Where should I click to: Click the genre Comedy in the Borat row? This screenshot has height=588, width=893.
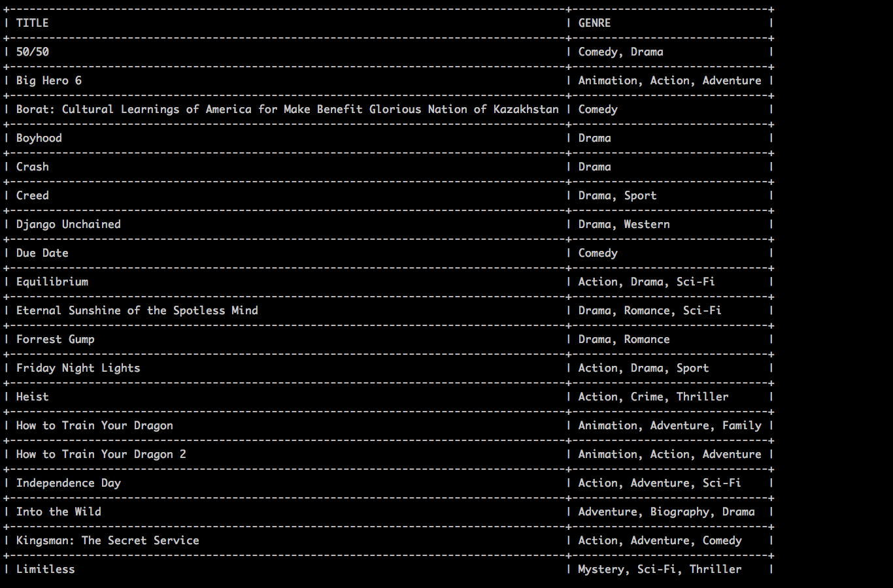tap(598, 109)
